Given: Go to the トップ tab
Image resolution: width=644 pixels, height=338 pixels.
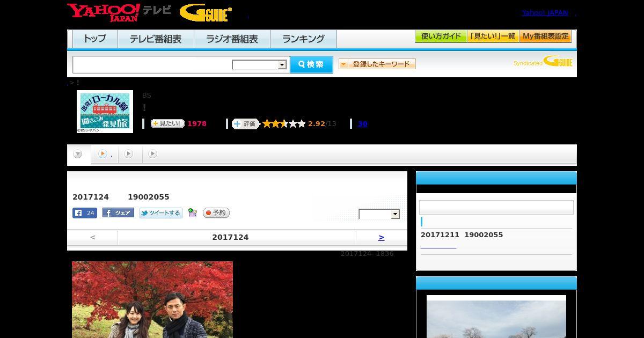Looking at the screenshot, I should pyautogui.click(x=95, y=39).
